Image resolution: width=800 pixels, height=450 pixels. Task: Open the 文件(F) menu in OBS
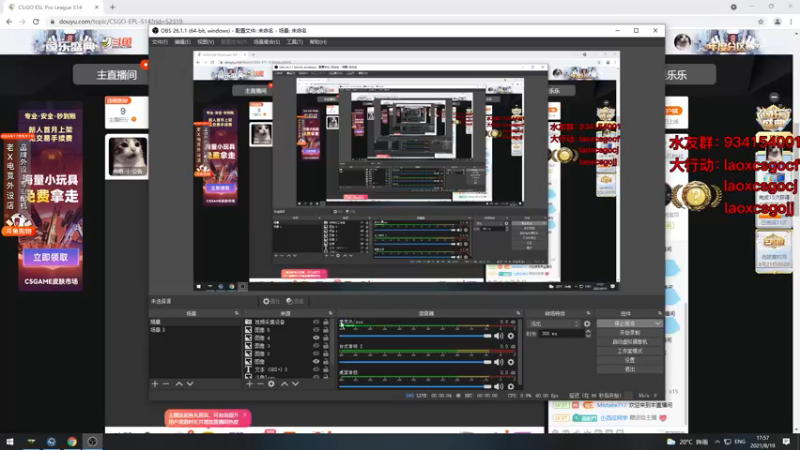coord(160,42)
